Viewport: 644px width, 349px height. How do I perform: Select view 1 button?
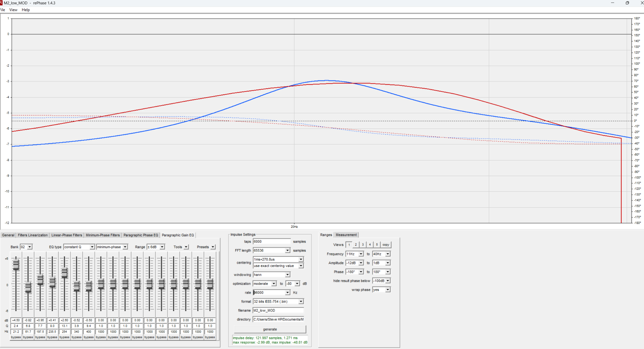pos(349,245)
